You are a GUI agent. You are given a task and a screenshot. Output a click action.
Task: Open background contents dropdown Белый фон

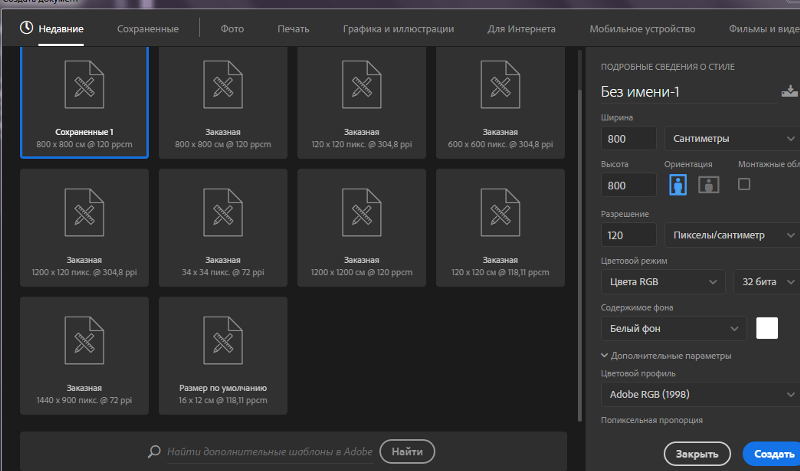673,329
